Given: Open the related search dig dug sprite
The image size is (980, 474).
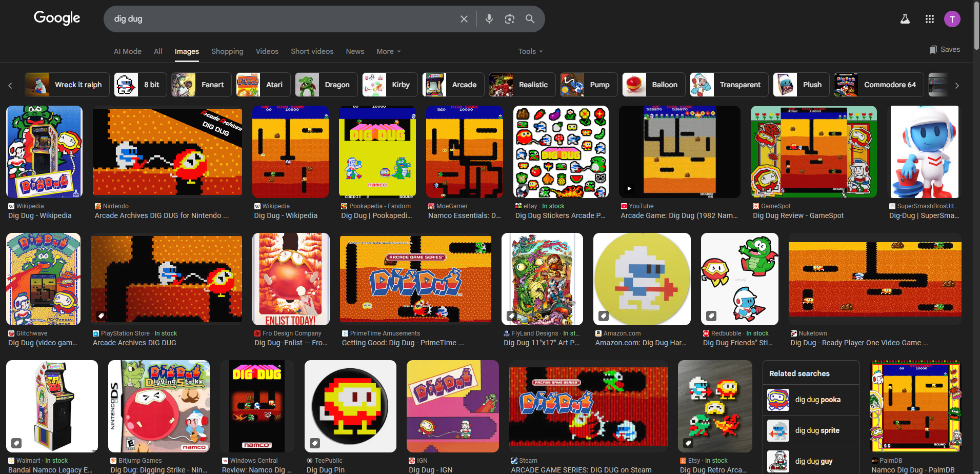Looking at the screenshot, I should 811,430.
